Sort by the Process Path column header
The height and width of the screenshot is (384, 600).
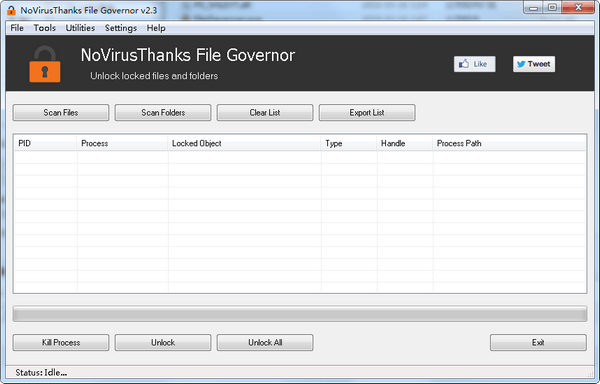[509, 143]
